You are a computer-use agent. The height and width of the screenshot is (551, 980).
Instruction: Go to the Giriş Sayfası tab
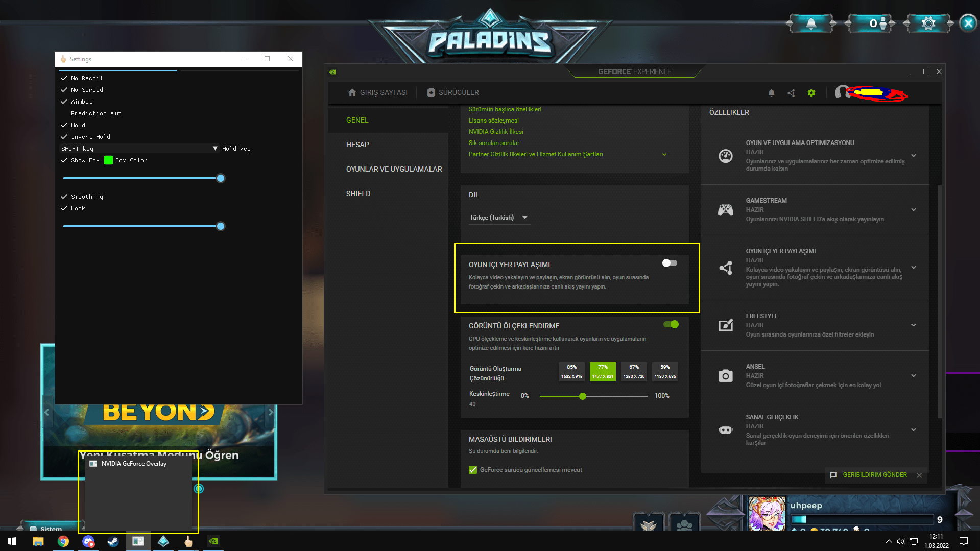pyautogui.click(x=378, y=92)
